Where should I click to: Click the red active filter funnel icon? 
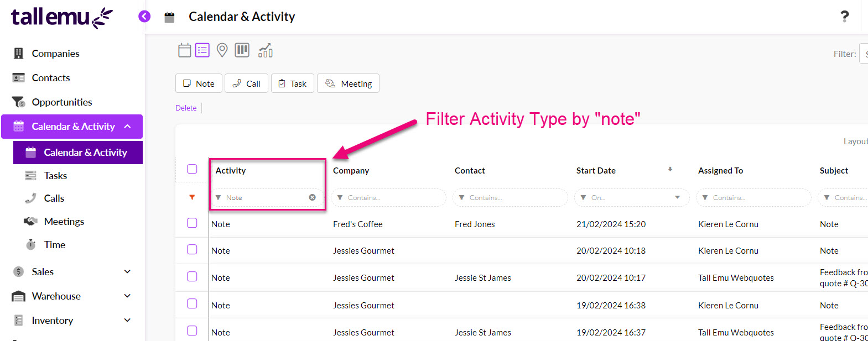[192, 197]
